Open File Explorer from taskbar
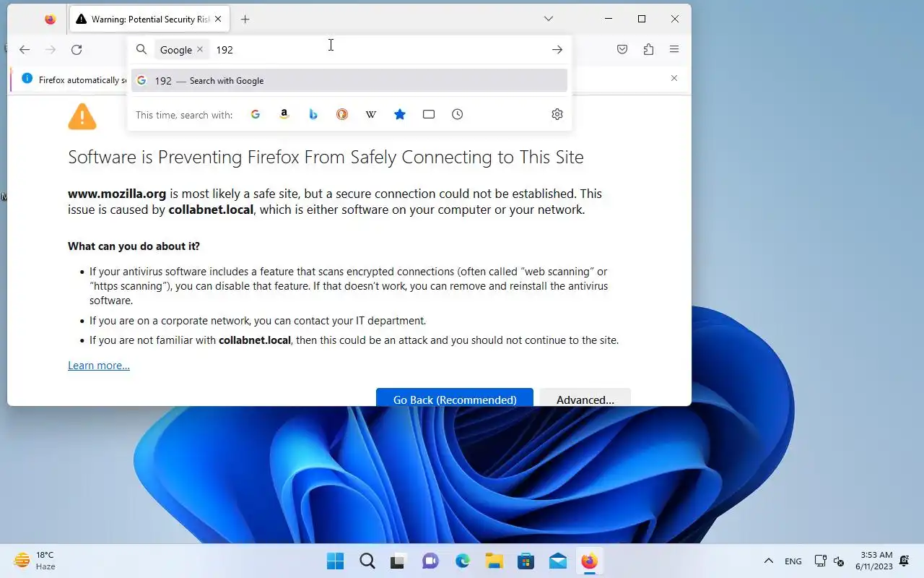 pos(494,561)
